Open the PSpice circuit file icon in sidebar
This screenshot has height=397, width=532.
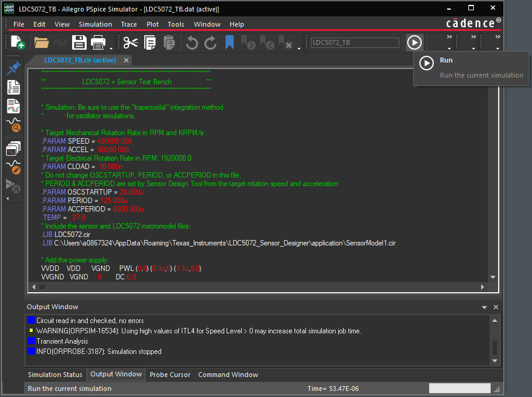(13, 87)
